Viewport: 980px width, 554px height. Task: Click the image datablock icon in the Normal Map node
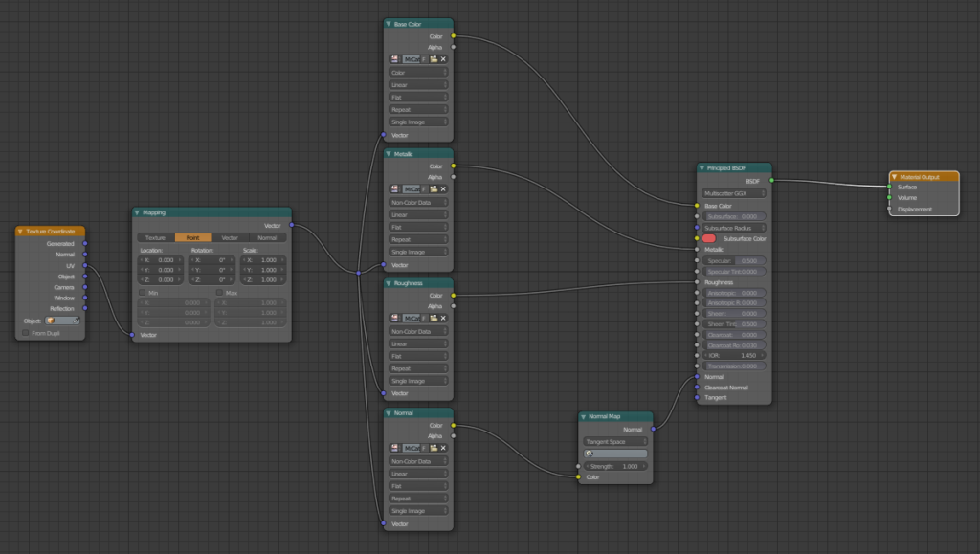pos(588,451)
